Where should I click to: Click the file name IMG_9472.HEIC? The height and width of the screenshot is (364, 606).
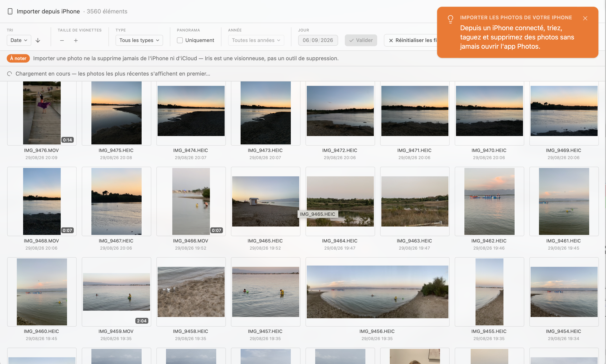point(340,150)
